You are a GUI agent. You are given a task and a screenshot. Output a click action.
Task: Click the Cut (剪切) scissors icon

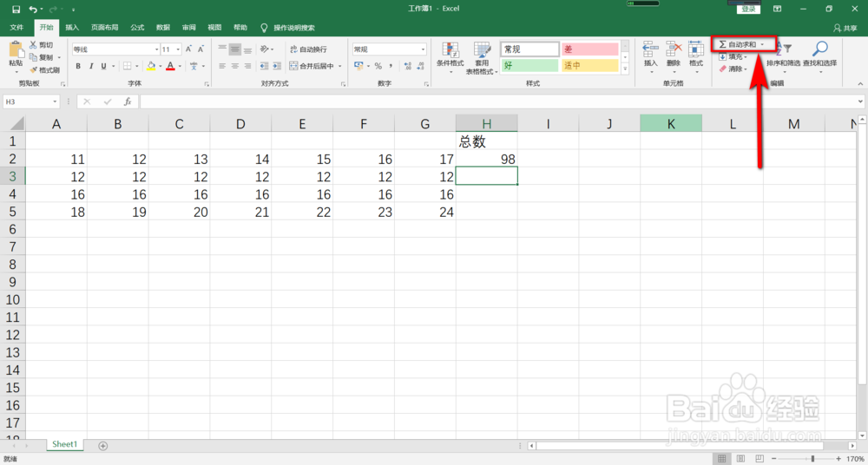33,44
